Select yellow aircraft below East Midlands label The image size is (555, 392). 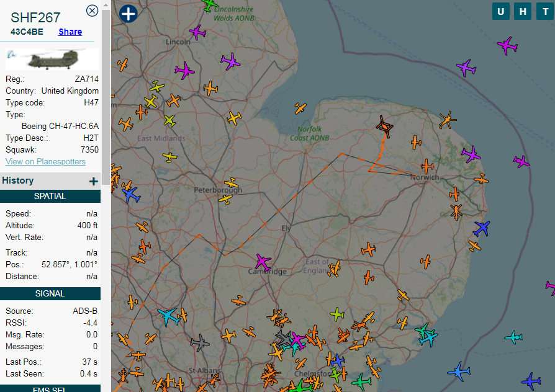point(170,157)
